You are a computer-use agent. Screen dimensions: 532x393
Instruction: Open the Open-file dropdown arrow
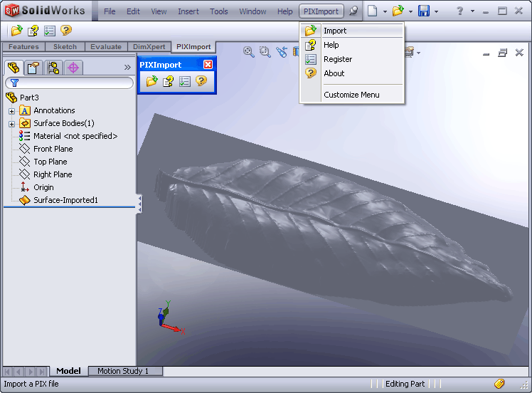coord(410,11)
